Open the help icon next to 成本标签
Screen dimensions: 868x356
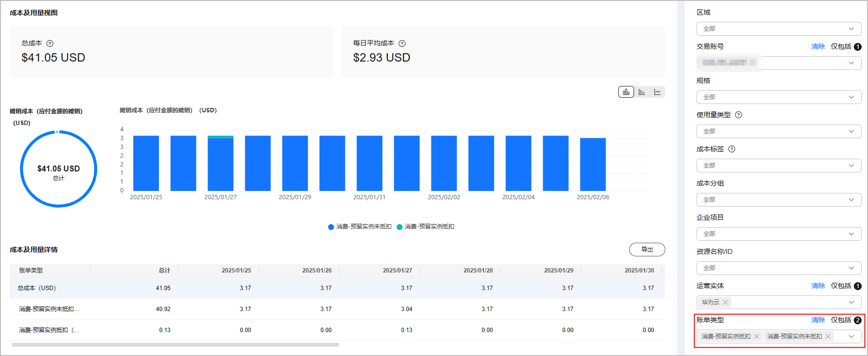(x=732, y=149)
